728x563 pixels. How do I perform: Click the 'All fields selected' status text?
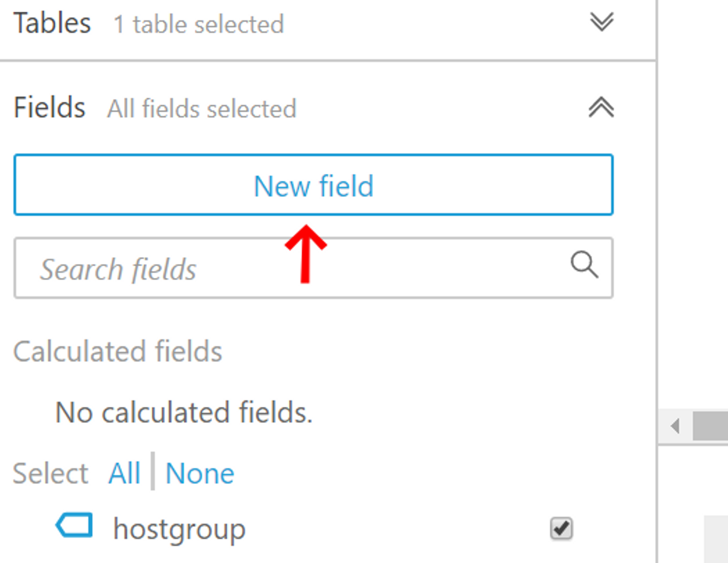[201, 109]
